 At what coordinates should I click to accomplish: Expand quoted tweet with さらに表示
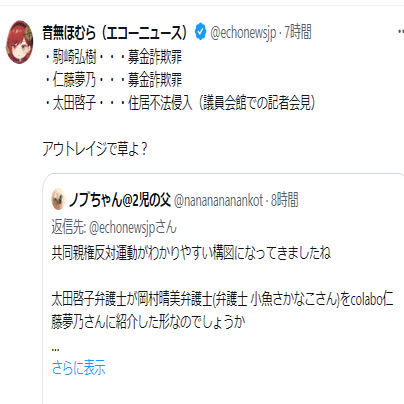[x=78, y=367]
